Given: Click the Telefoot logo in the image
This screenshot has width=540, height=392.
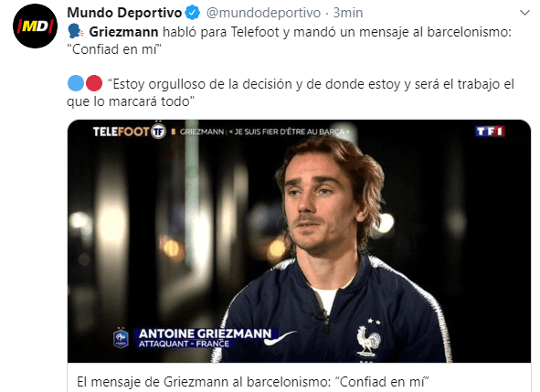Looking at the screenshot, I should (x=121, y=132).
